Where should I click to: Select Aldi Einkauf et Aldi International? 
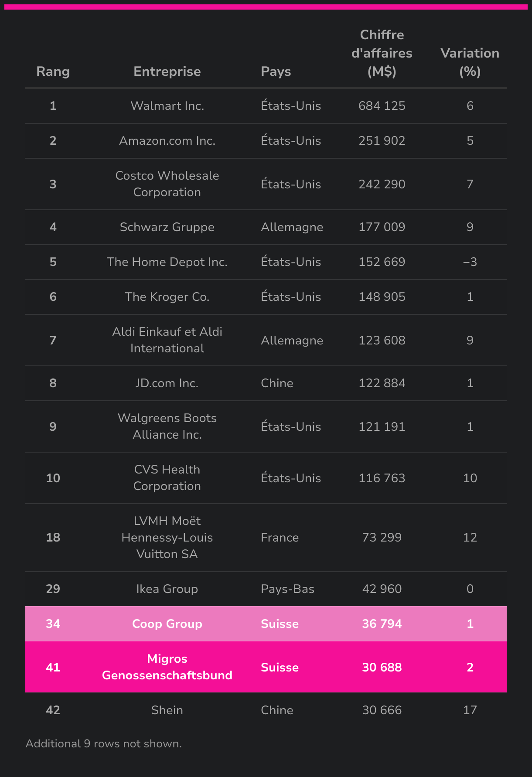click(167, 340)
